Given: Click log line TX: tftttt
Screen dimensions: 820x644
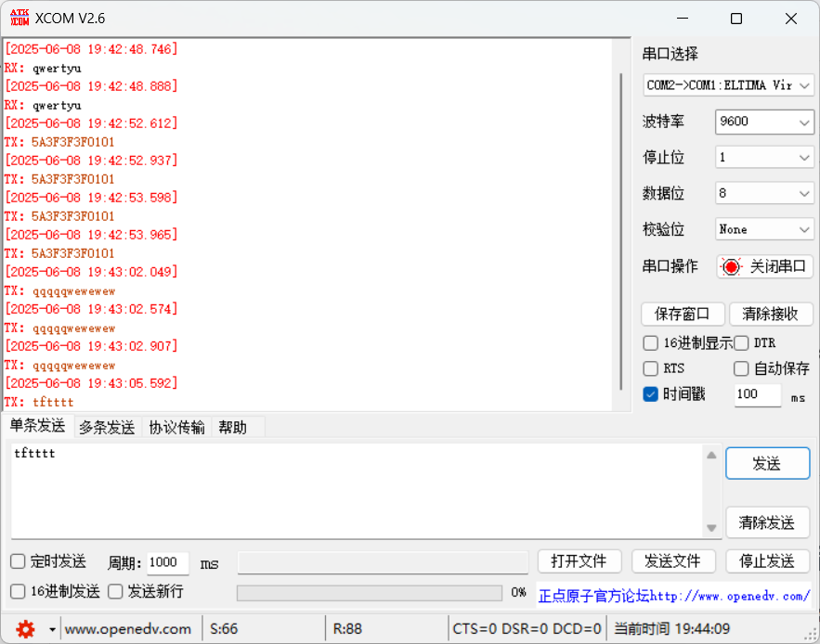Looking at the screenshot, I should point(39,402).
